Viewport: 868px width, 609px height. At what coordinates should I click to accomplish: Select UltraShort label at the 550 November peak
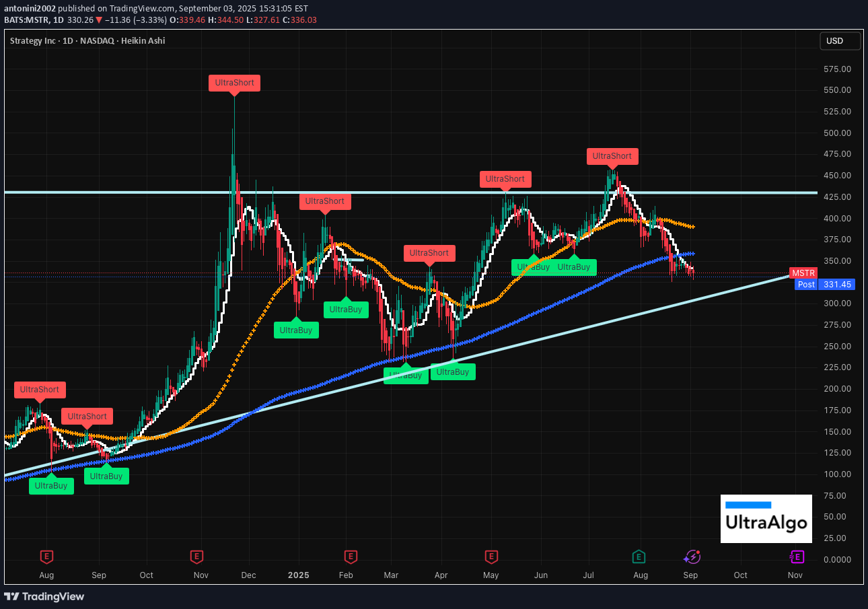point(234,83)
